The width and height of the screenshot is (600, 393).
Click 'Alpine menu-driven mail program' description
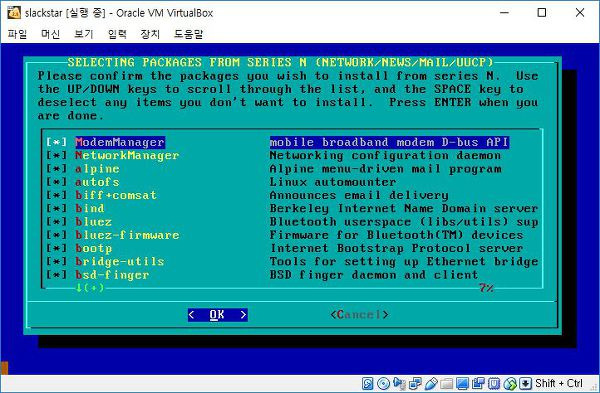click(x=385, y=169)
